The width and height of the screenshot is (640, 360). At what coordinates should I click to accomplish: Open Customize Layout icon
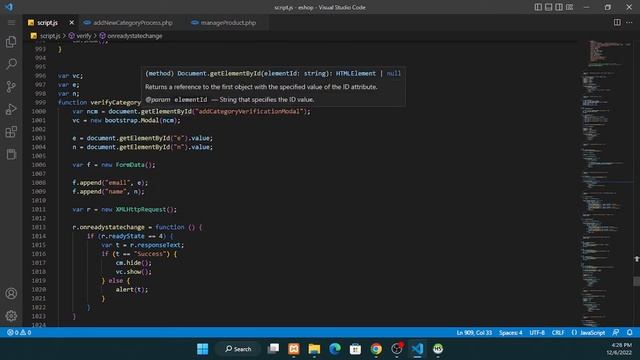(x=569, y=7)
